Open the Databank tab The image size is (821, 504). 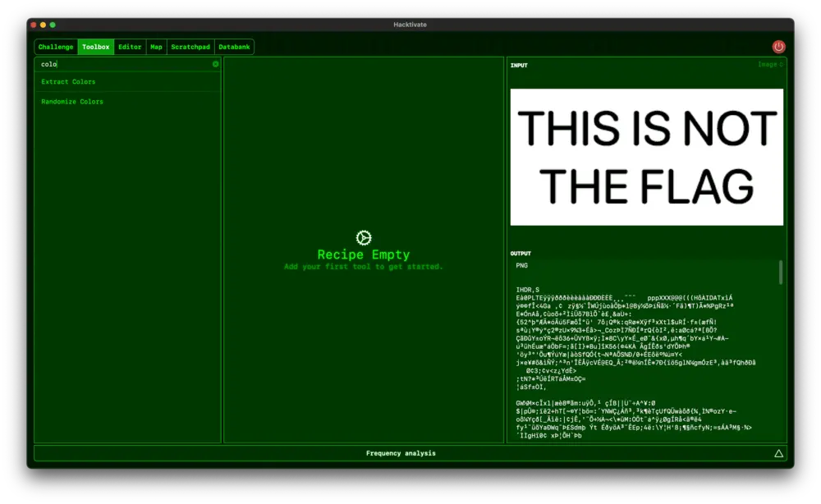[x=234, y=47]
